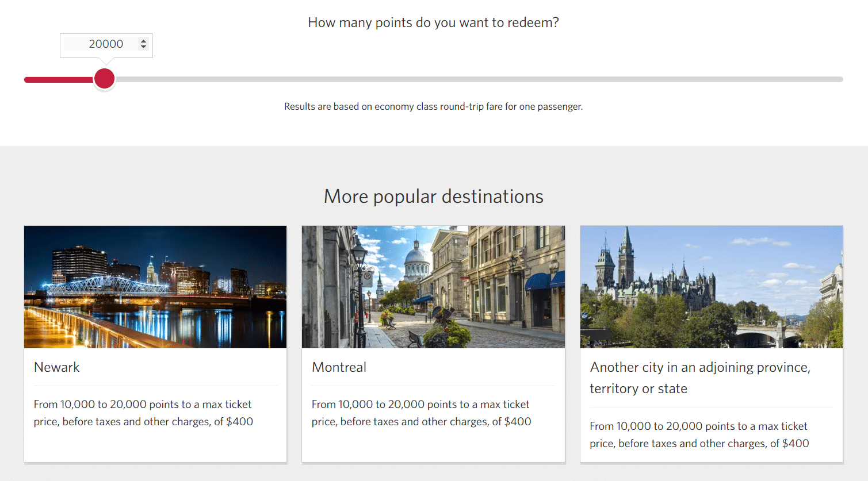Image resolution: width=868 pixels, height=481 pixels.
Task: Decrease points with the stepper down arrow
Action: pos(143,47)
